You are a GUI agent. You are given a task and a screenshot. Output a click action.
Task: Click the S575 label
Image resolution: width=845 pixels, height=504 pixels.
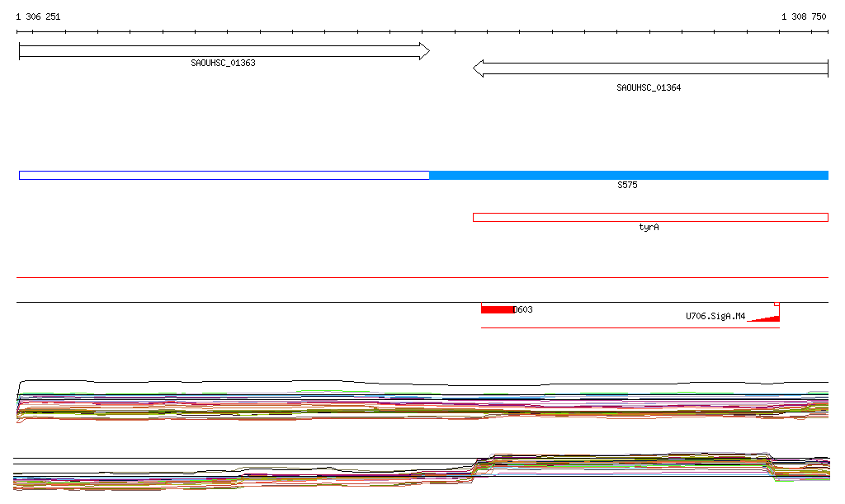click(x=627, y=186)
